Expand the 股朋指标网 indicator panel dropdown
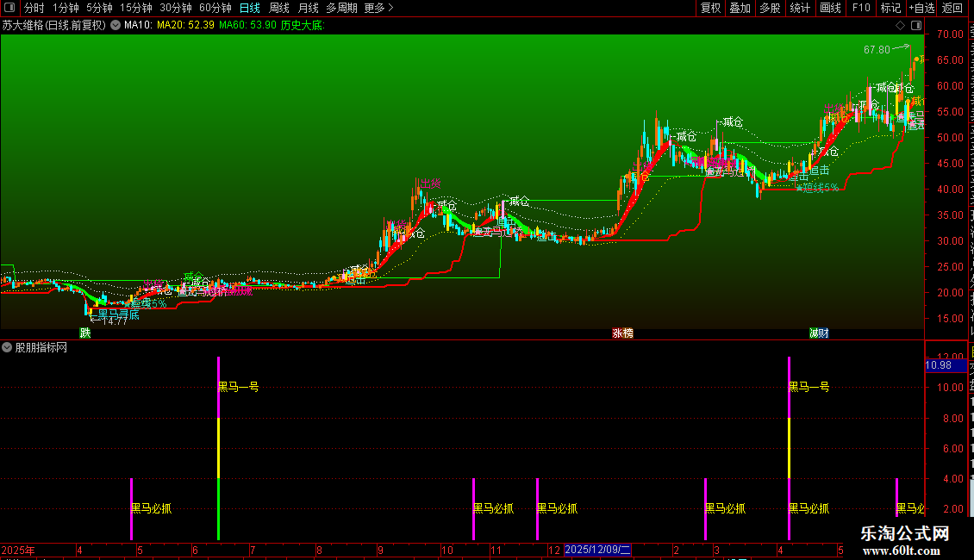The image size is (974, 560). tap(7, 347)
